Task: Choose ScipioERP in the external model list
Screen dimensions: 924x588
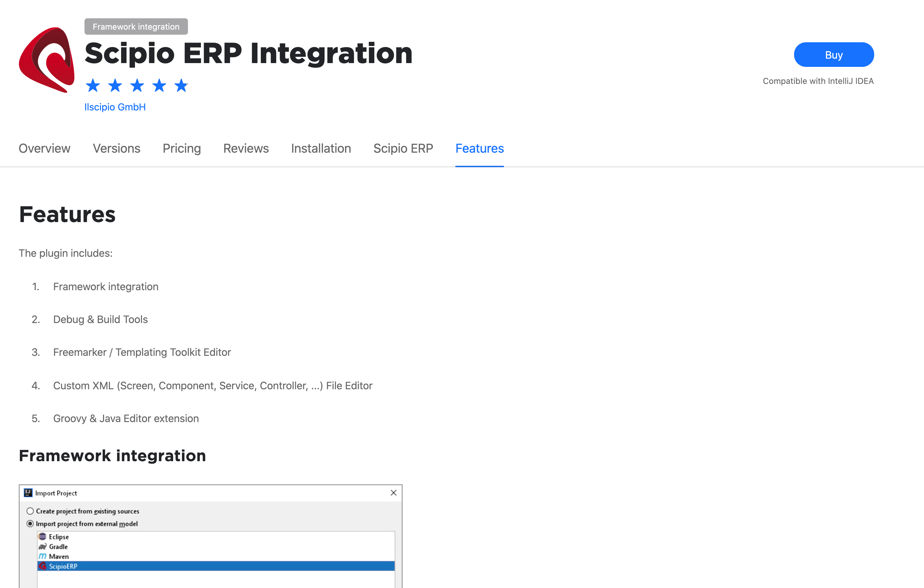Action: click(x=216, y=566)
